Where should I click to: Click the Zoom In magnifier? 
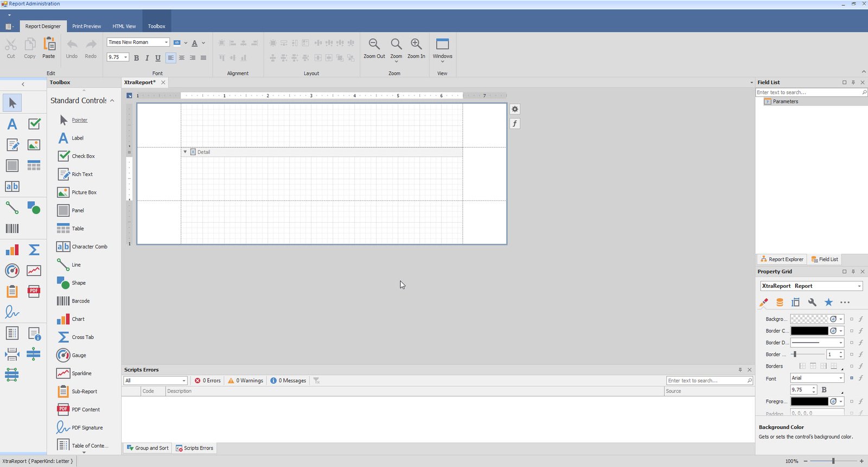[x=416, y=47]
